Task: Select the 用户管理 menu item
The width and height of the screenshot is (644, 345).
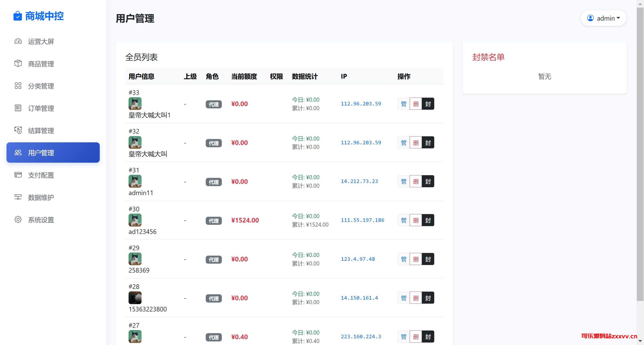Action: point(53,153)
